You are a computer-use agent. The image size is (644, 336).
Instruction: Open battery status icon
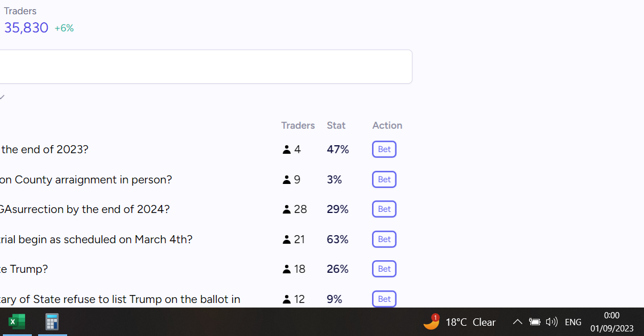click(x=534, y=322)
